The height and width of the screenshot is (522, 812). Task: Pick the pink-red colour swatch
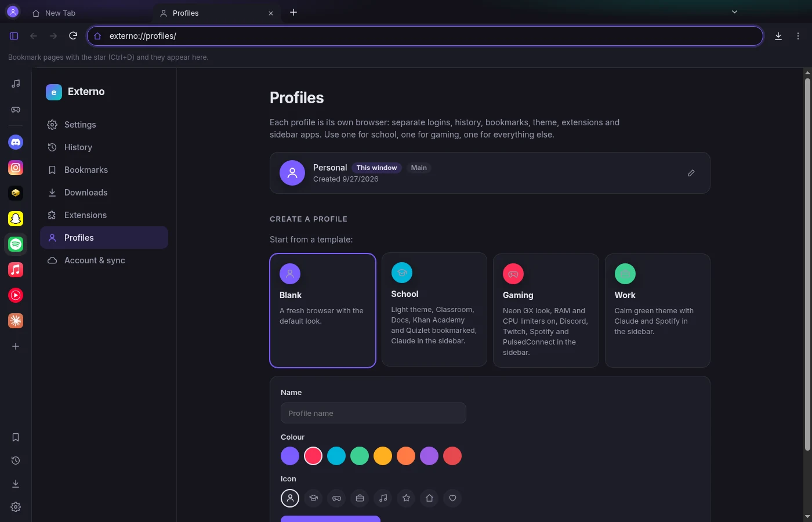pyautogui.click(x=313, y=456)
